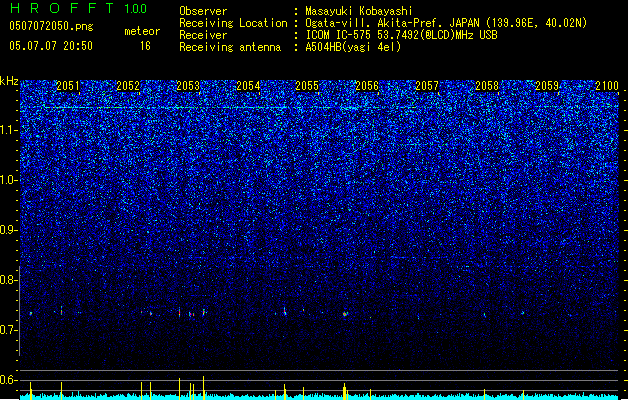Click the 2051 time marker

click(x=68, y=86)
